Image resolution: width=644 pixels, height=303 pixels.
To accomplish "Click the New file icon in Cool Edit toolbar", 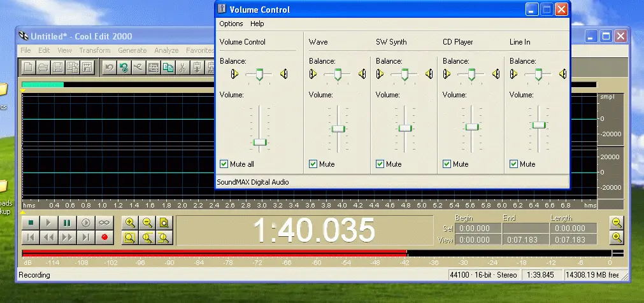I will tap(28, 67).
